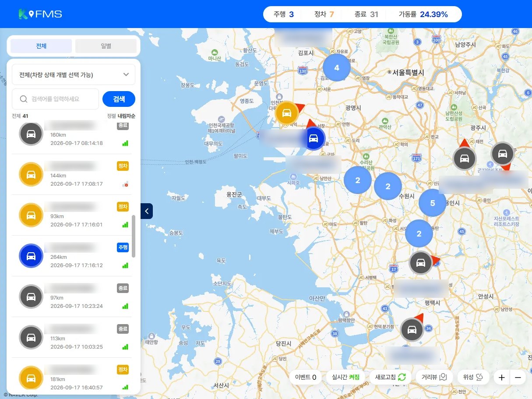532x399 pixels.
Task: Click the timestamp 2026-09-17 16:40:57
Action: click(77, 387)
